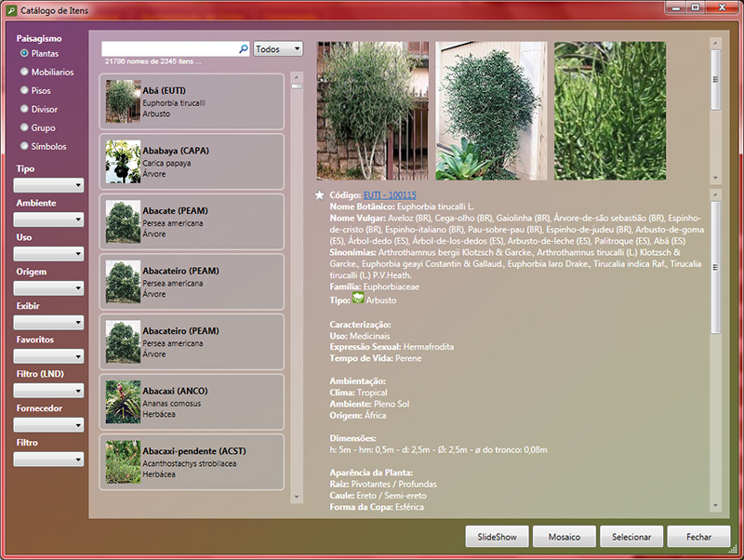Viewport: 744px width, 560px height.
Task: Click the close-up Euphorbia branches photo
Action: point(610,111)
